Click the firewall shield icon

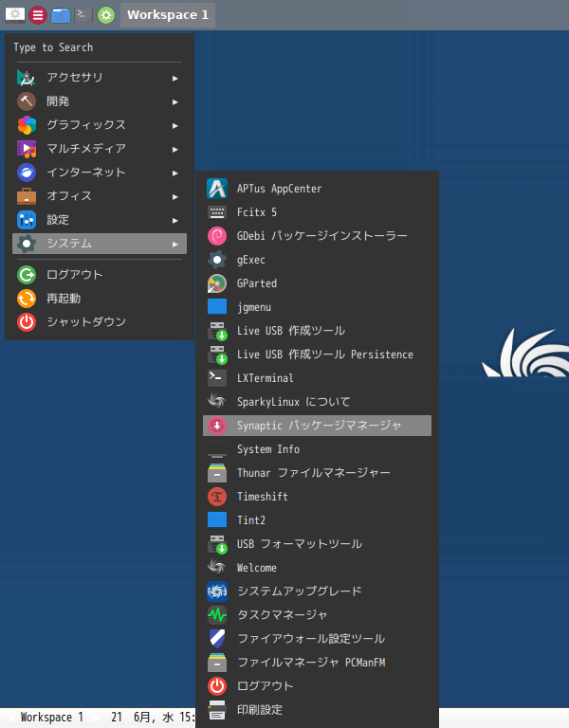pos(217,638)
